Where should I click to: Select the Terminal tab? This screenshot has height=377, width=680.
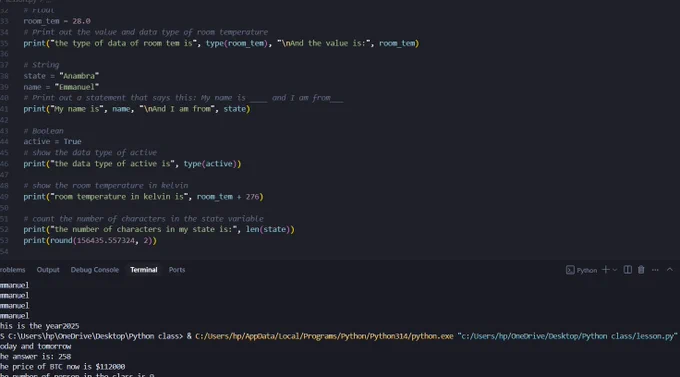144,270
